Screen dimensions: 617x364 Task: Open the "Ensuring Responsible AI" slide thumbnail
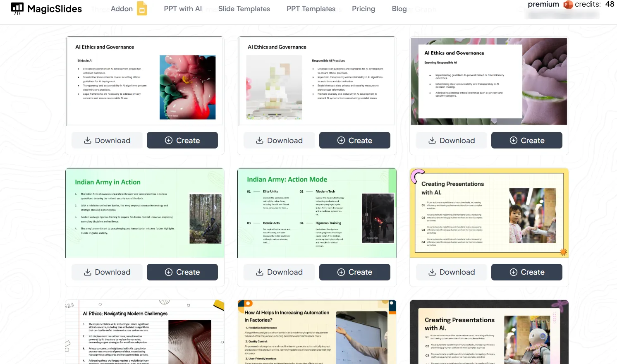click(x=489, y=81)
